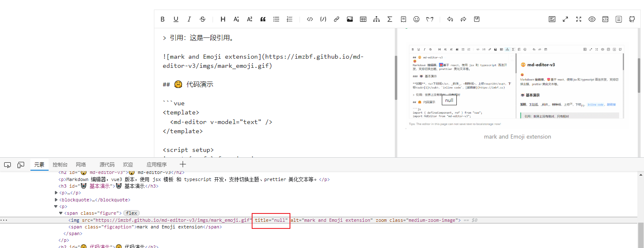Insert a code block
This screenshot has width=644, height=248.
coord(323,19)
